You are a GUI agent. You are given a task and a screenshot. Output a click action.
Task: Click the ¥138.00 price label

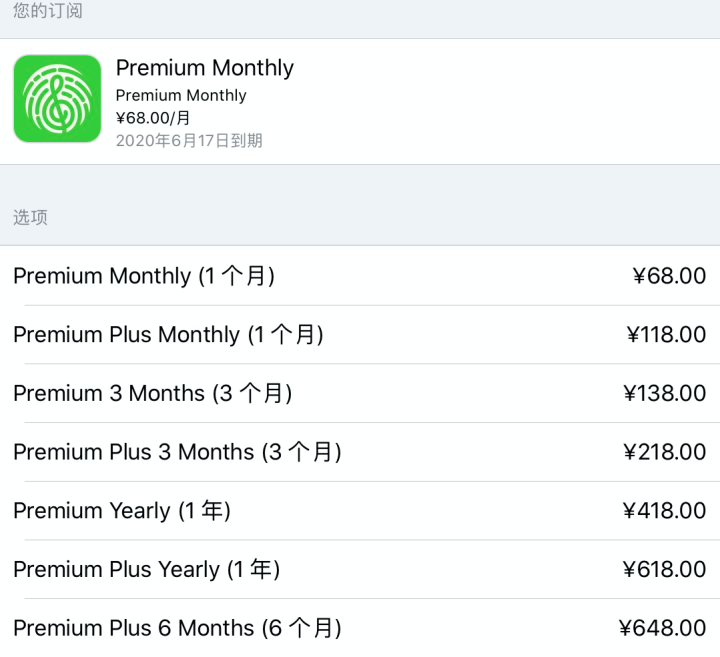tap(664, 393)
